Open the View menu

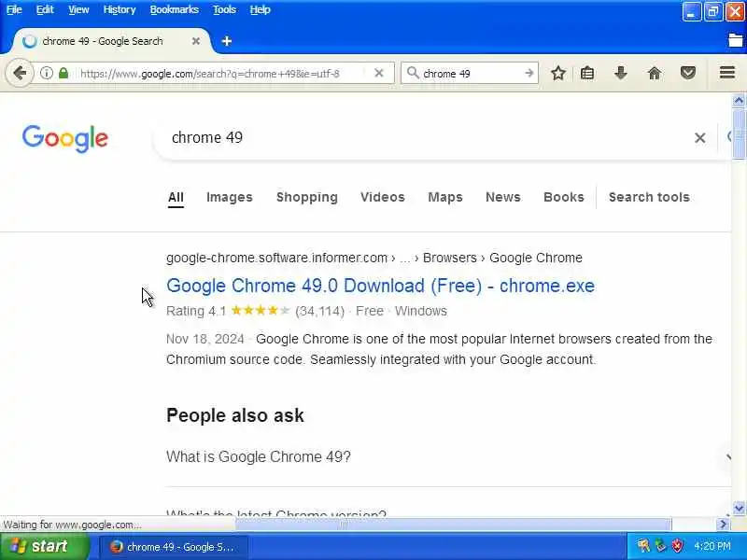pyautogui.click(x=78, y=9)
